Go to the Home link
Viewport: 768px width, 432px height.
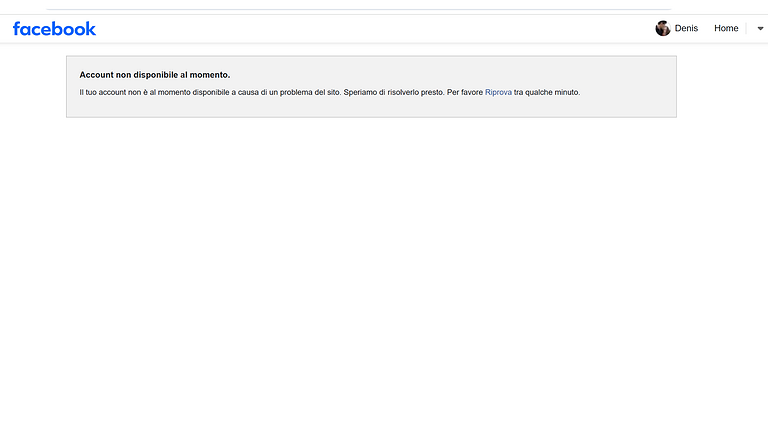(726, 28)
